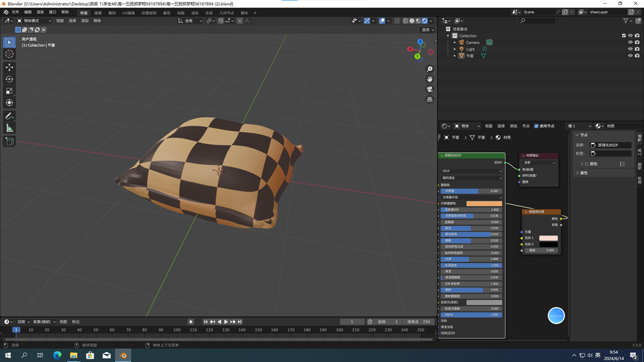Pick the Measure ruler tool

coord(10,128)
